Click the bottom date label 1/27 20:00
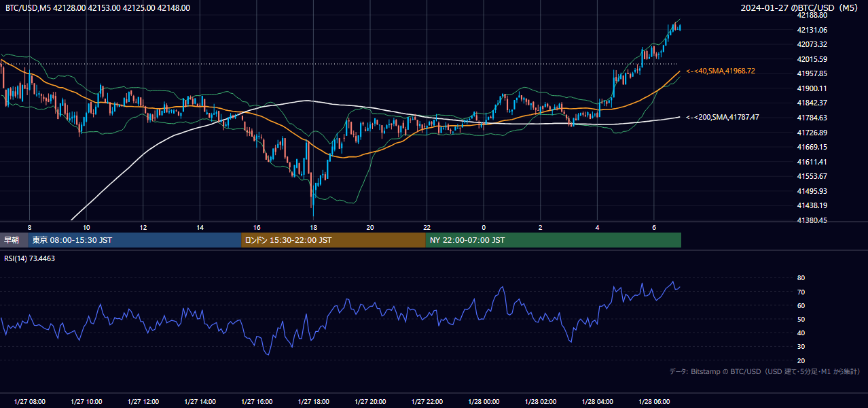 [x=370, y=401]
